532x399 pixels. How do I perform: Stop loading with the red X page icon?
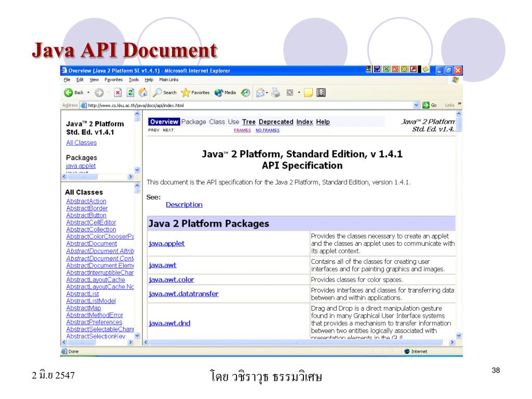click(118, 92)
